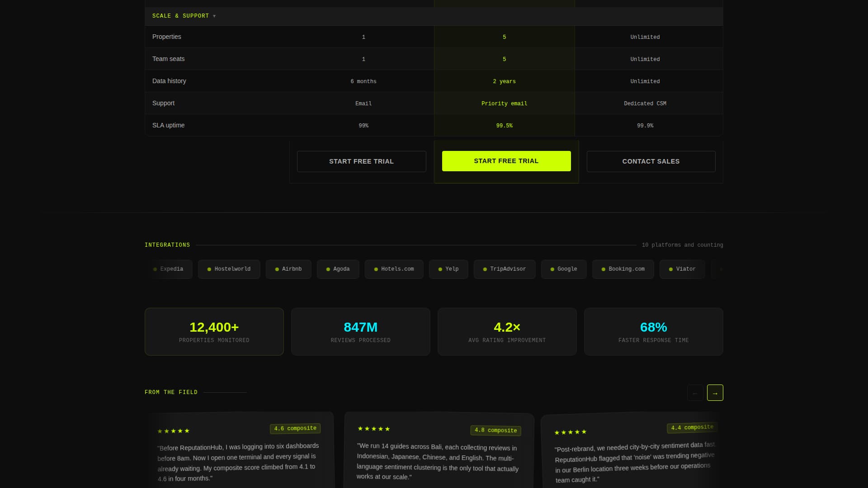Select the Yelp integration chip
This screenshot has height=488, width=868.
click(x=448, y=269)
